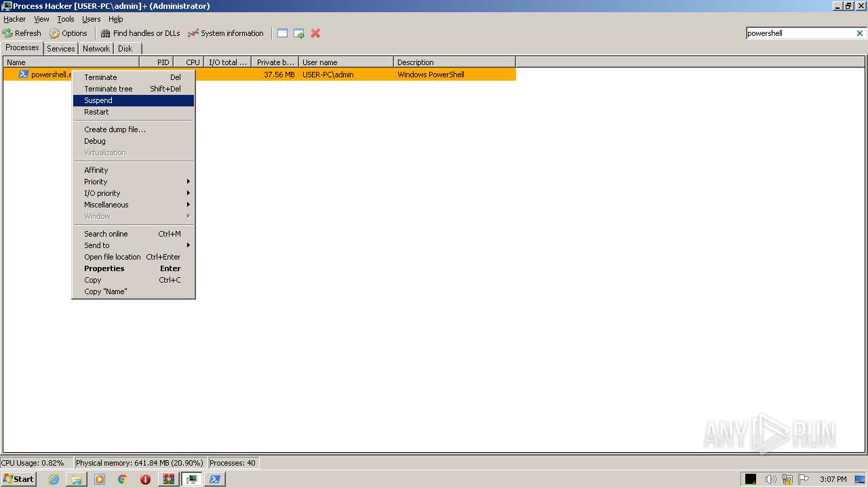Choose Terminate tree in context menu

(x=134, y=89)
